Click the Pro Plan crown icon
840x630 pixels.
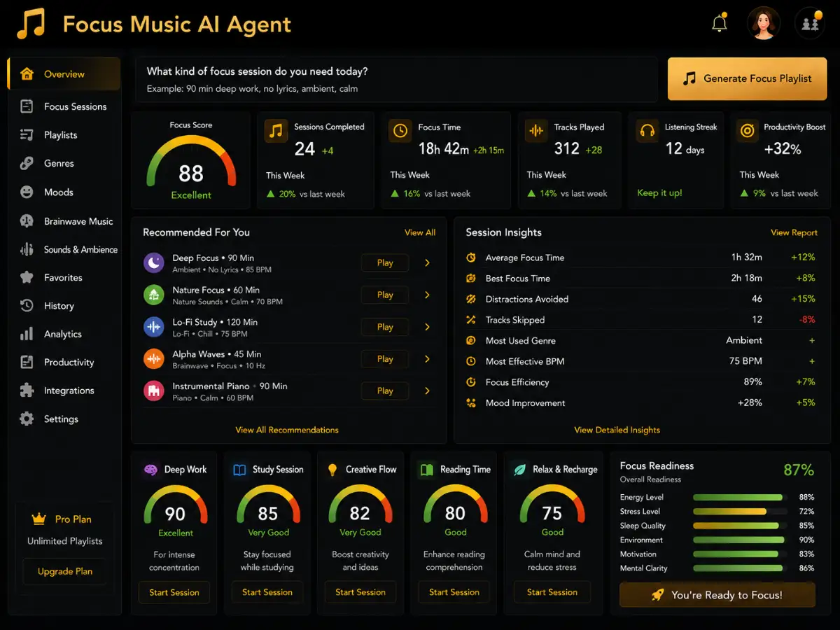coord(38,519)
